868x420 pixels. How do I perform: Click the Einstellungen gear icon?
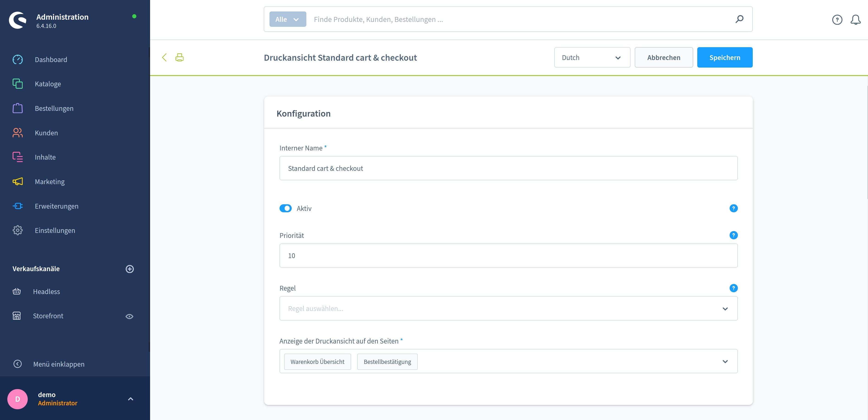[x=17, y=230]
